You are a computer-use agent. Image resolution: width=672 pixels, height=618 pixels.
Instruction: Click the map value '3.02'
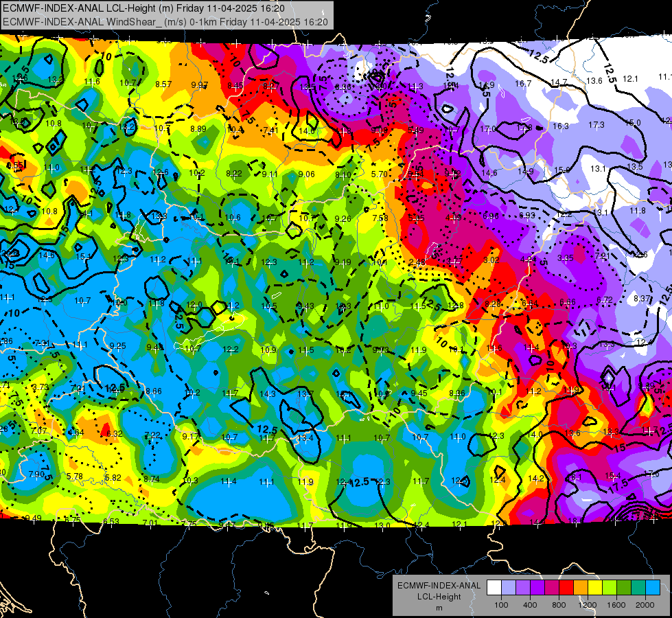click(491, 260)
